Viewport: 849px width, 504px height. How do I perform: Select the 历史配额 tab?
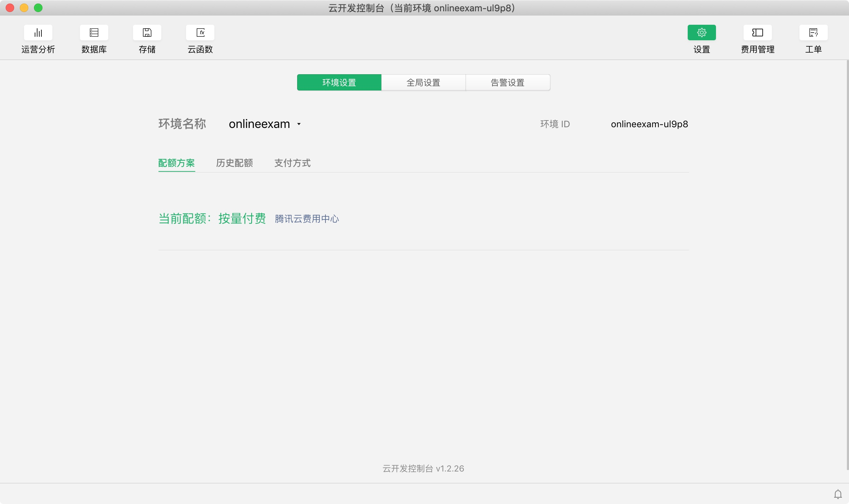[x=235, y=163]
